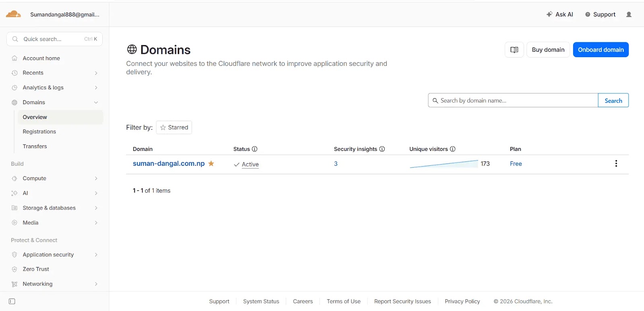Click the Free plan link
The height and width of the screenshot is (311, 644).
click(516, 164)
